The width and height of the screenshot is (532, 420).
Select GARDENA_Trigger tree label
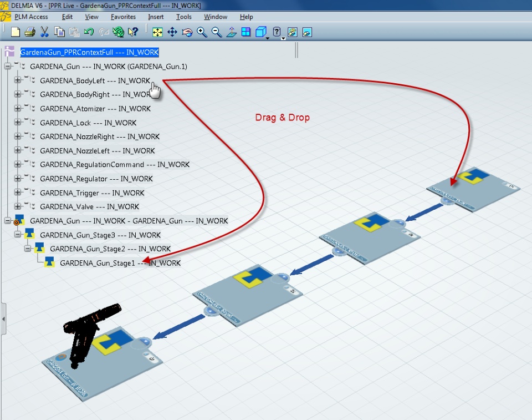92,193
